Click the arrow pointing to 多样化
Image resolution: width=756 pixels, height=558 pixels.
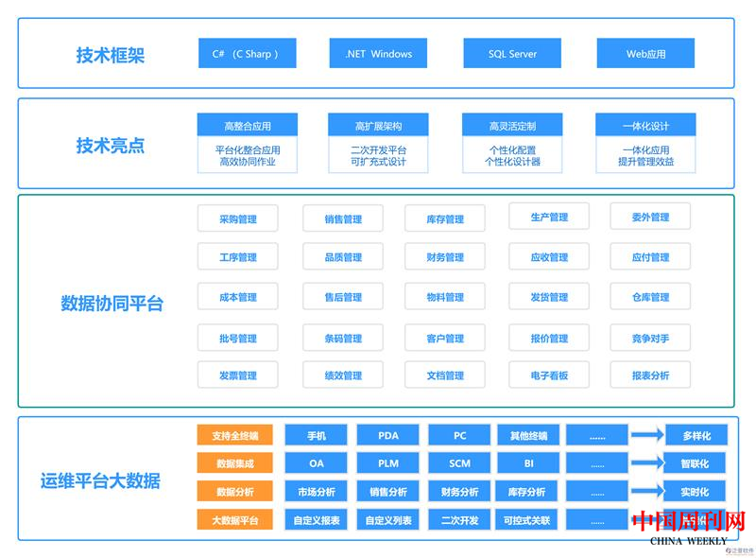click(647, 435)
